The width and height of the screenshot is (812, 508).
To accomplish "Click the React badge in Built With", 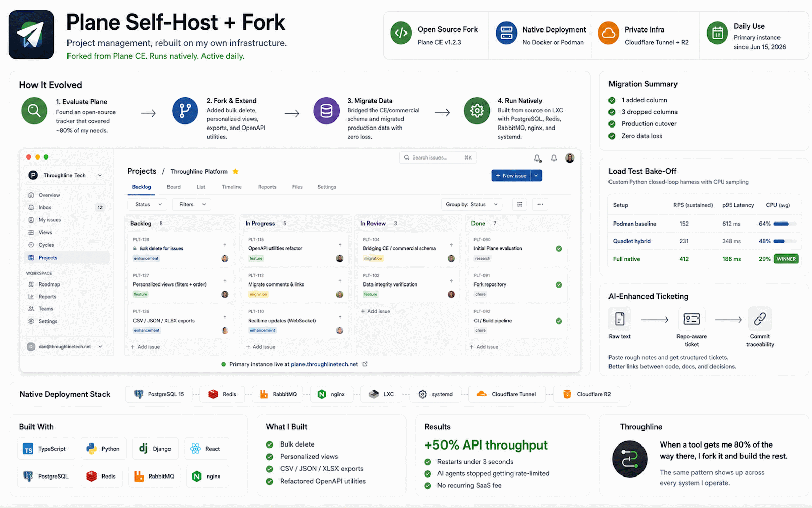I will 207,449.
